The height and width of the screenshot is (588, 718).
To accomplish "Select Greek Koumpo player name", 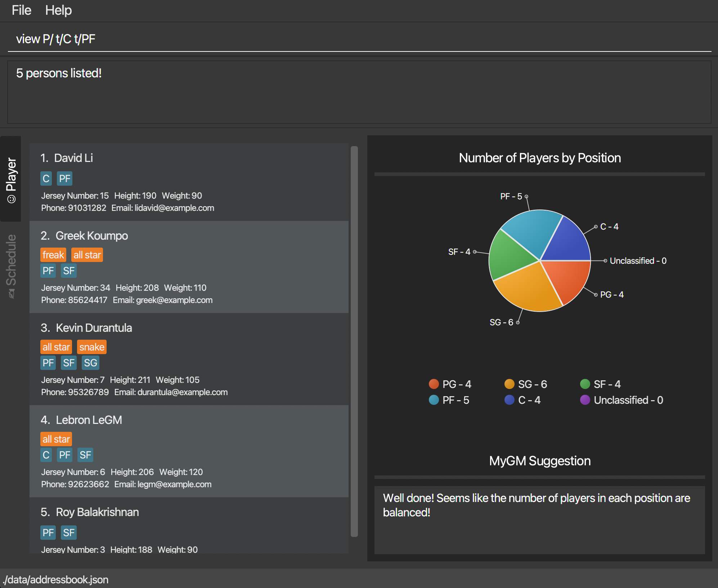I will 92,236.
